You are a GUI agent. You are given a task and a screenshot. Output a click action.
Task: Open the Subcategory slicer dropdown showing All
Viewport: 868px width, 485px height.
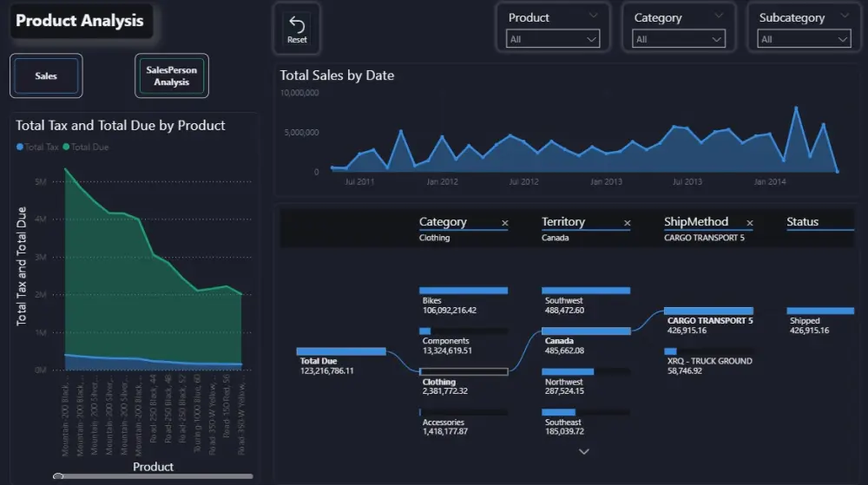point(804,39)
